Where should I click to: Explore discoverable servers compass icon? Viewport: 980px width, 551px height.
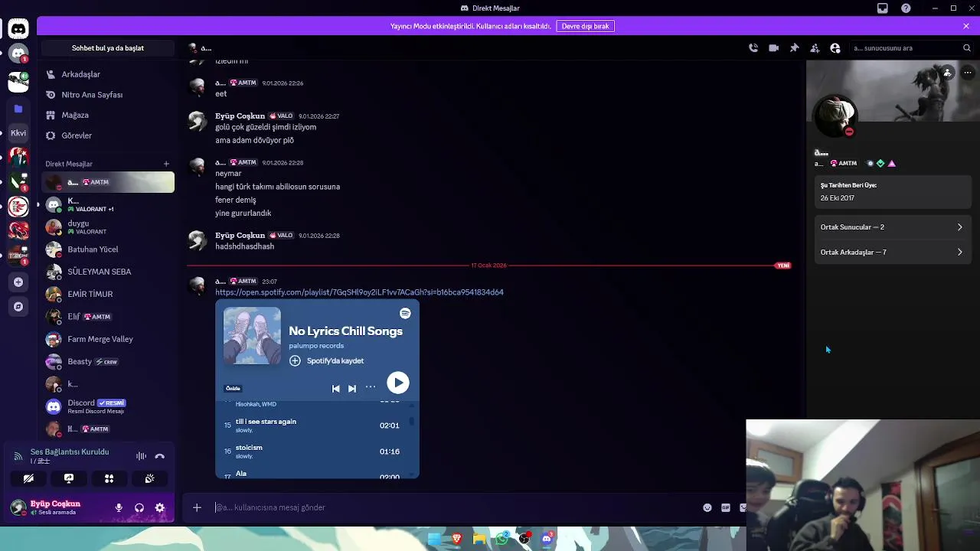(18, 307)
